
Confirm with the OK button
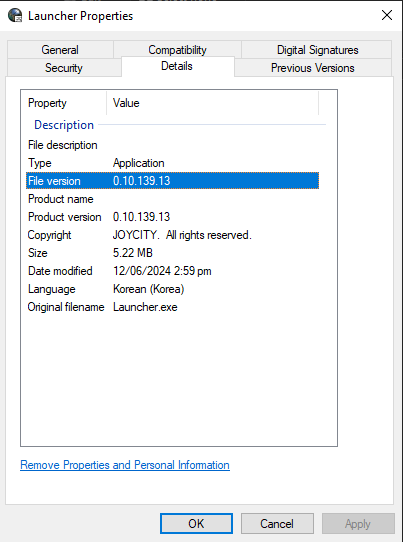196,523
